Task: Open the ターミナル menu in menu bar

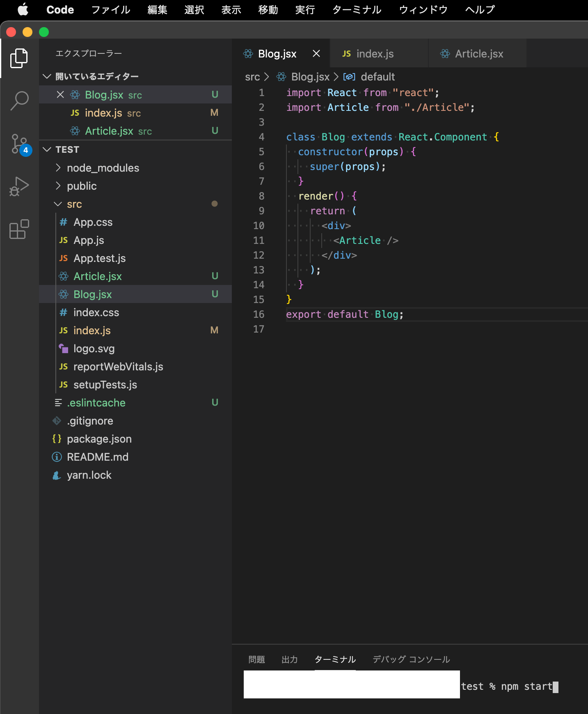Action: [357, 9]
